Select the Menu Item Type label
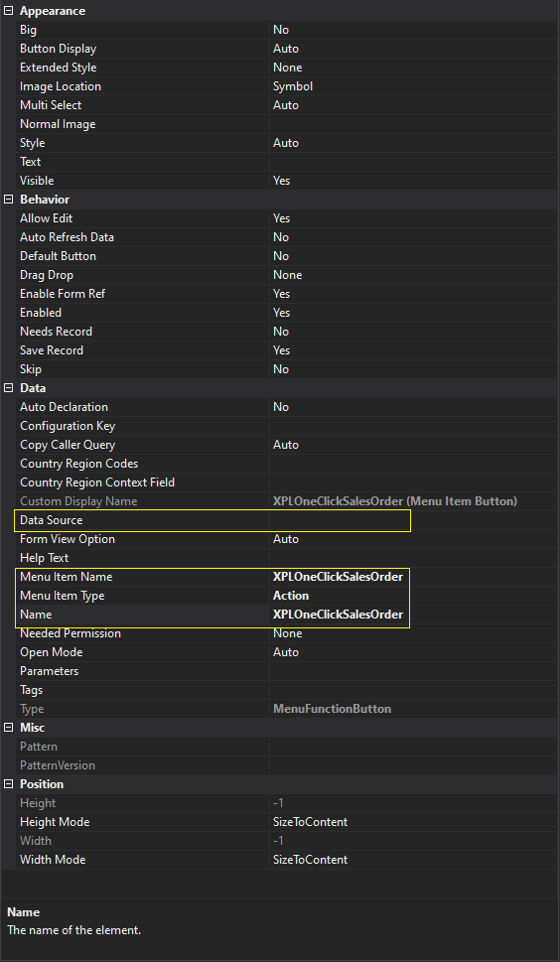The image size is (560, 962). pos(63,596)
